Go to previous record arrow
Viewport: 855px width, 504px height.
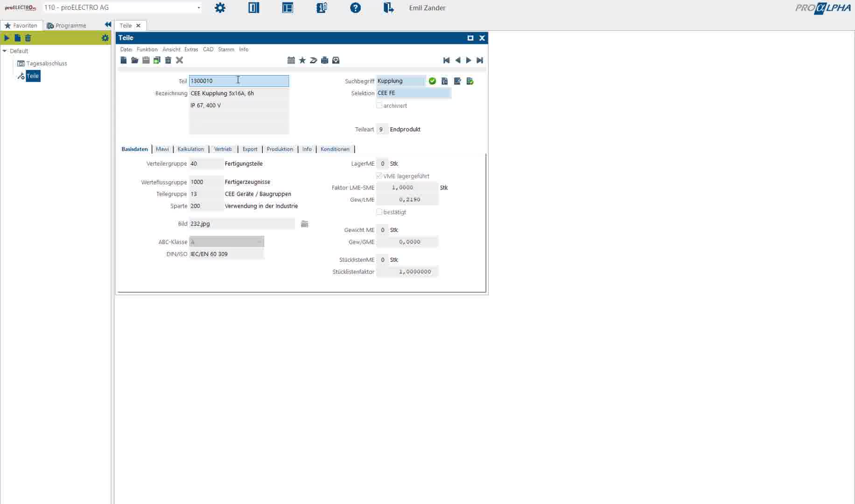pyautogui.click(x=458, y=60)
